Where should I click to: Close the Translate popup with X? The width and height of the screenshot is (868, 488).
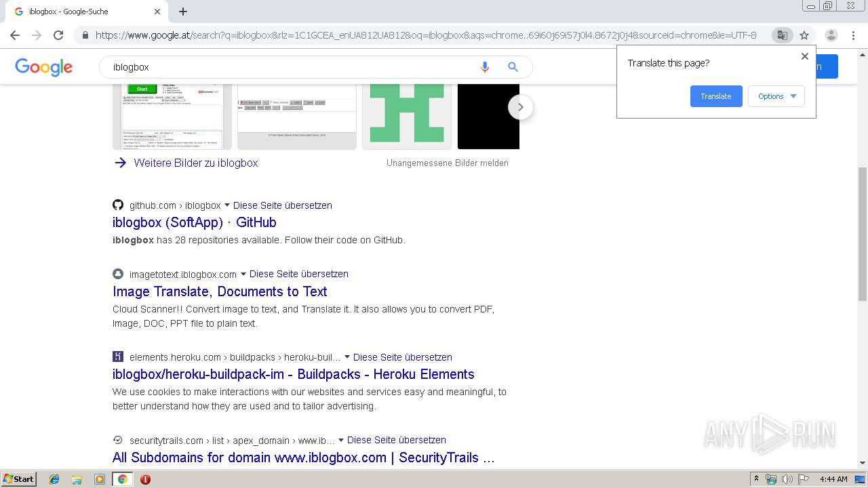tap(805, 56)
